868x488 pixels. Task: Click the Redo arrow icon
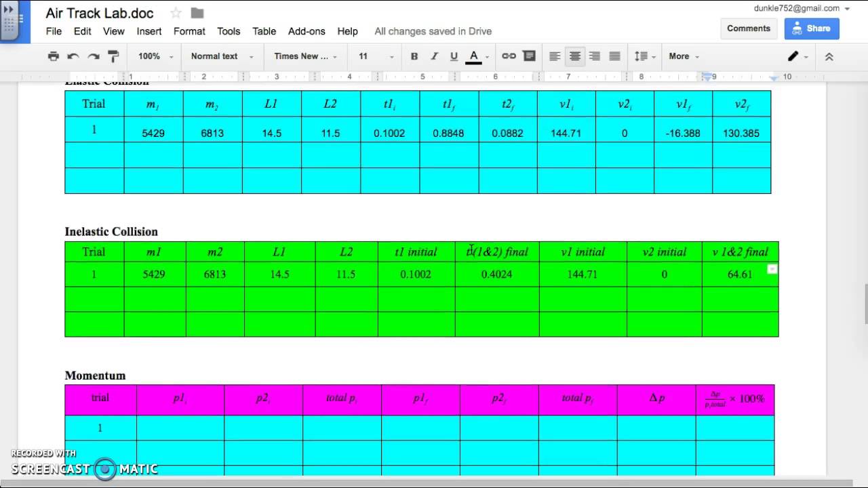click(x=94, y=56)
